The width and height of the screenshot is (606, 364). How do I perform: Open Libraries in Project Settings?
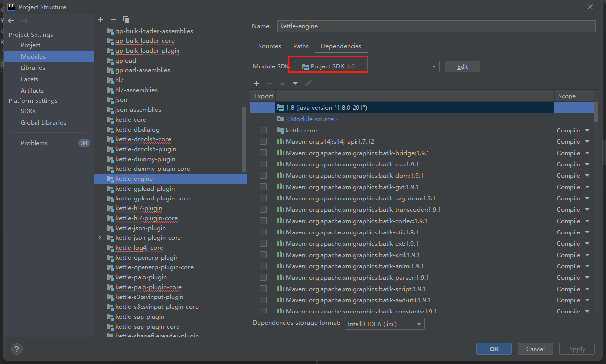[33, 68]
